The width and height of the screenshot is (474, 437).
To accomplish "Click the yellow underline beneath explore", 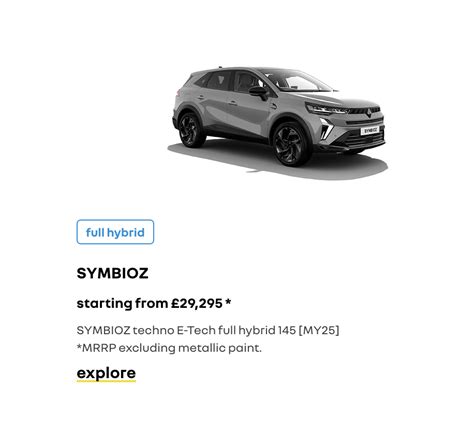I will click(106, 381).
